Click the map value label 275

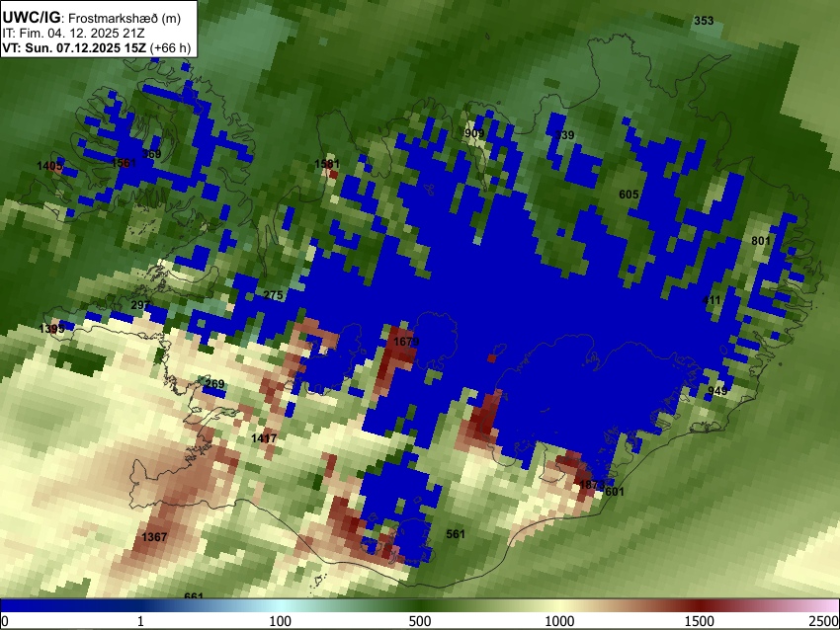coord(273,295)
